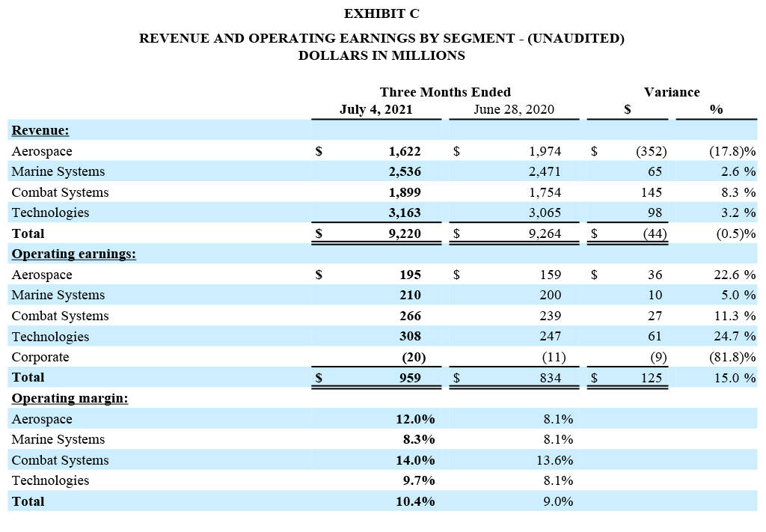
Task: Select Technologies operating margin 9.7%
Action: (419, 480)
